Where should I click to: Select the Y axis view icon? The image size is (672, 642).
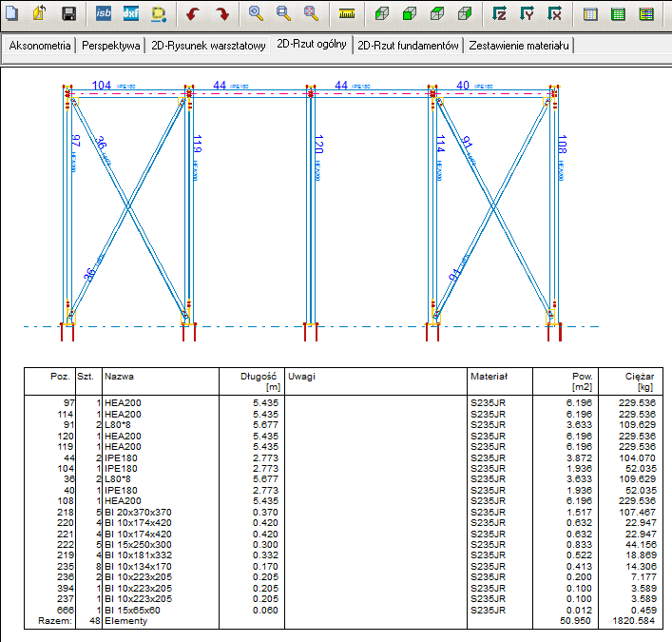528,14
